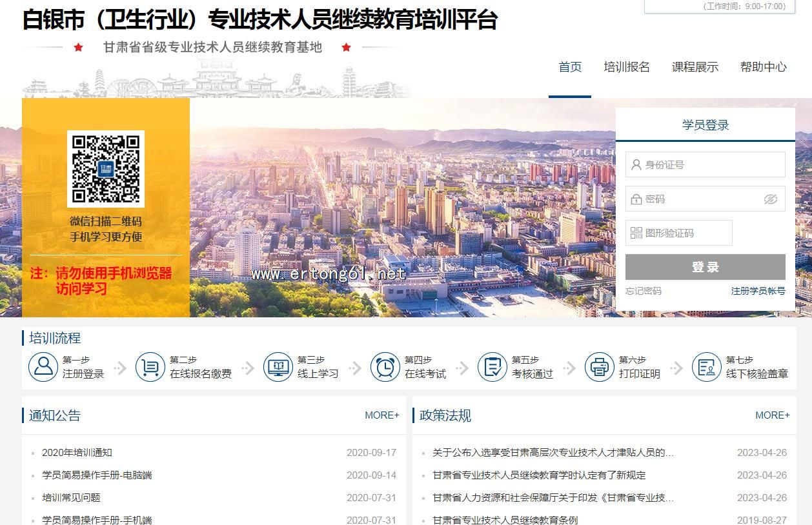Image resolution: width=812 pixels, height=525 pixels.
Task: Expand 通知公告 list with MORE+
Action: tap(381, 415)
